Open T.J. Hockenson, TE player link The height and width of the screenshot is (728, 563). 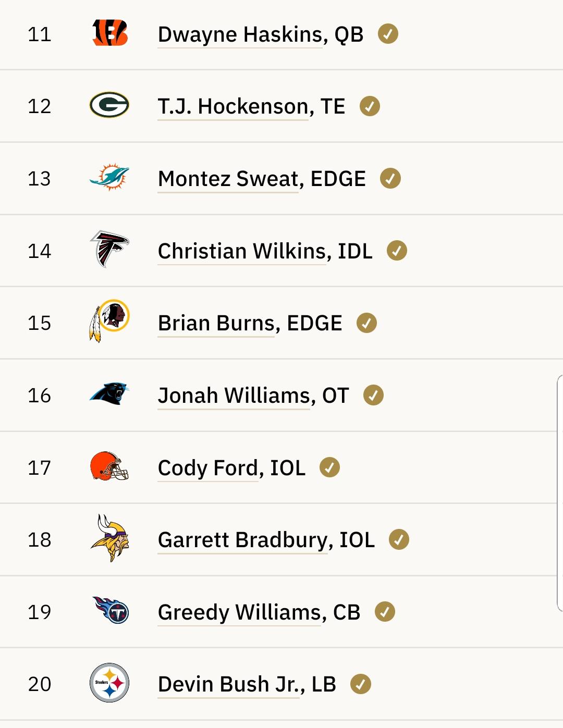(x=251, y=106)
